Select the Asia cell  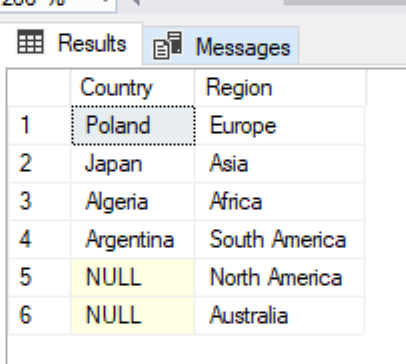280,164
